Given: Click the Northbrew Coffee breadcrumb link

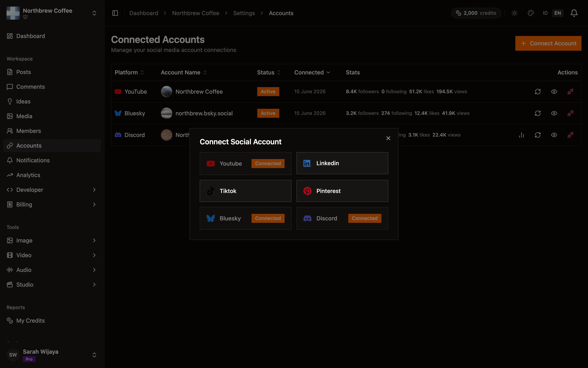Looking at the screenshot, I should pos(196,13).
